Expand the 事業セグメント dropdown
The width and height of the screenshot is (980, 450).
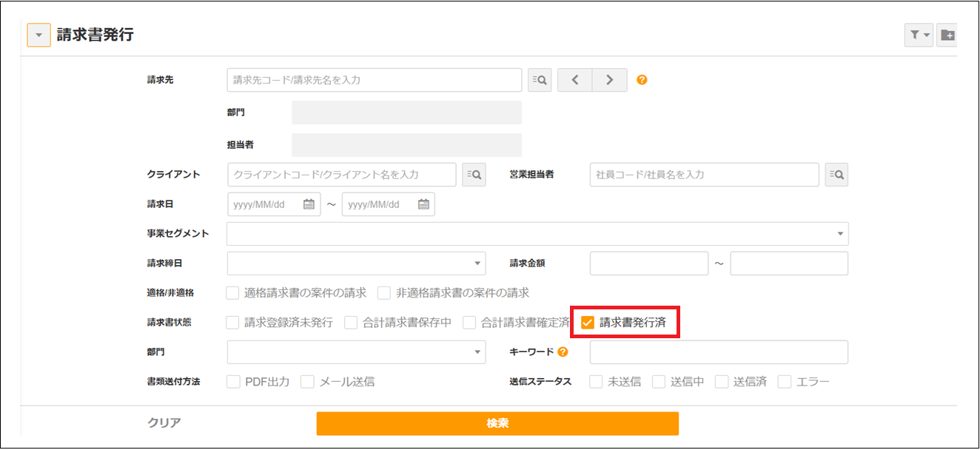coord(538,234)
